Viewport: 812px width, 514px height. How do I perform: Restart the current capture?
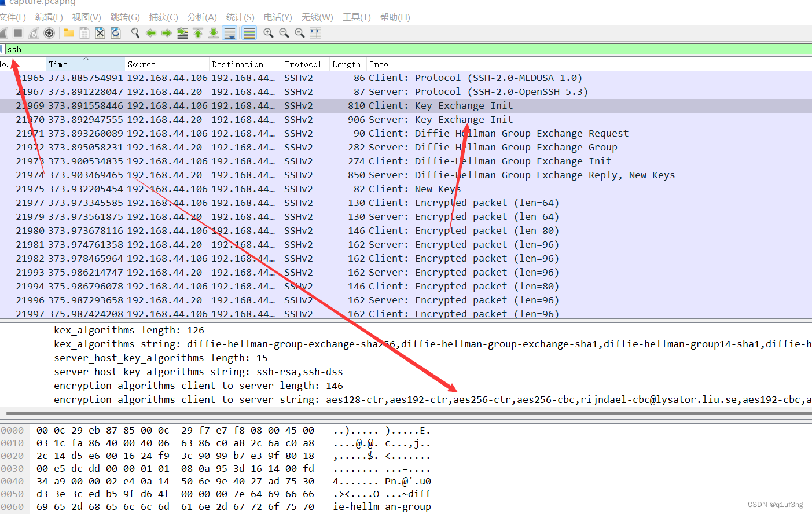coord(34,33)
